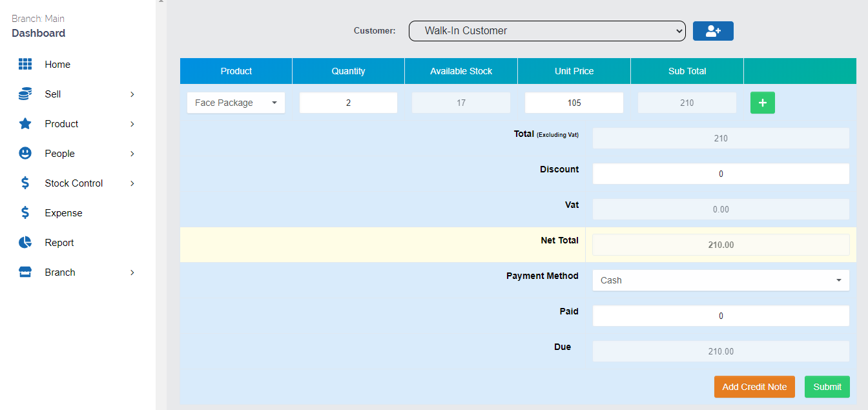Click the Expense dollar icon
The width and height of the screenshot is (868, 410).
[x=25, y=212]
